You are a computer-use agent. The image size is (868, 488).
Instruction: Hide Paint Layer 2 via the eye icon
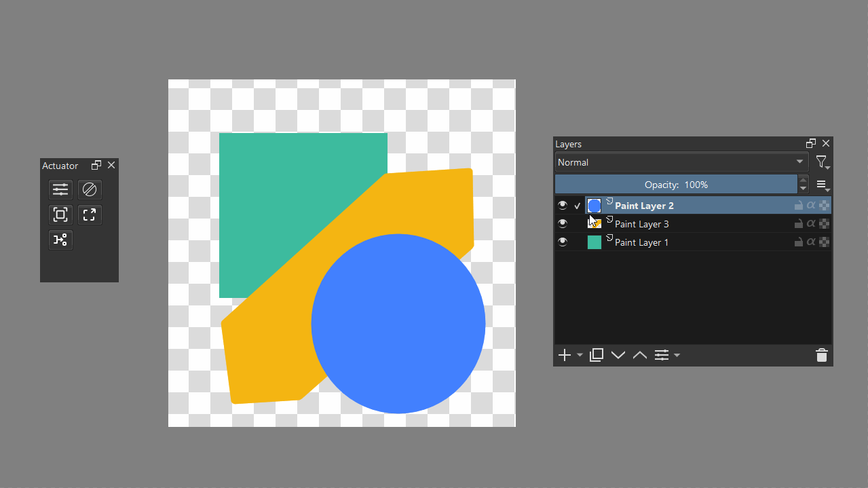563,205
